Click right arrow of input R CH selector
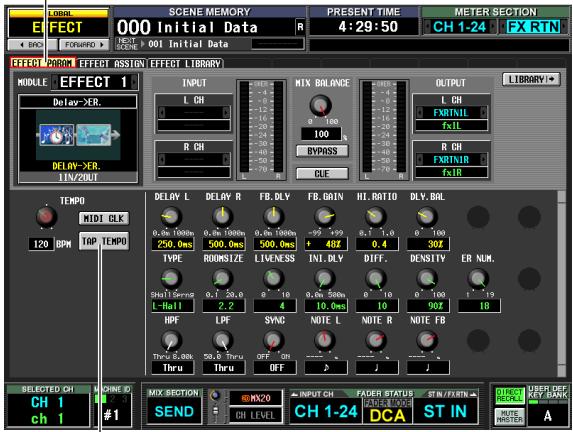Viewport: 573px width, 432px height. [x=226, y=159]
